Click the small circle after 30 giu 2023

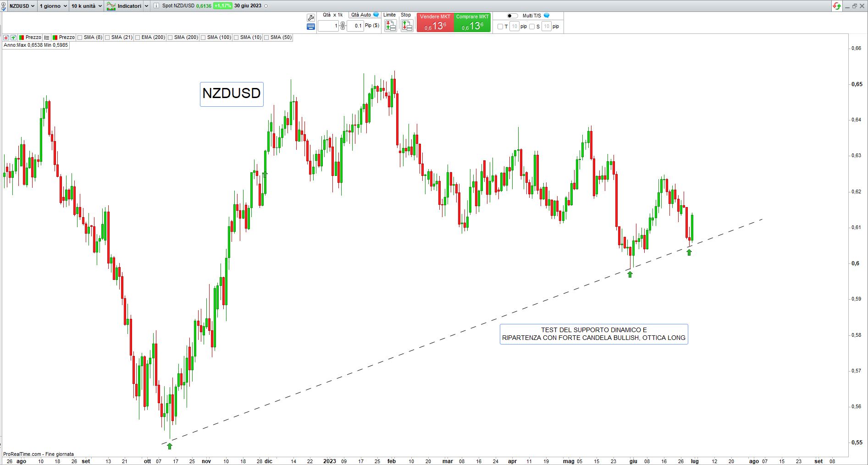(x=266, y=6)
